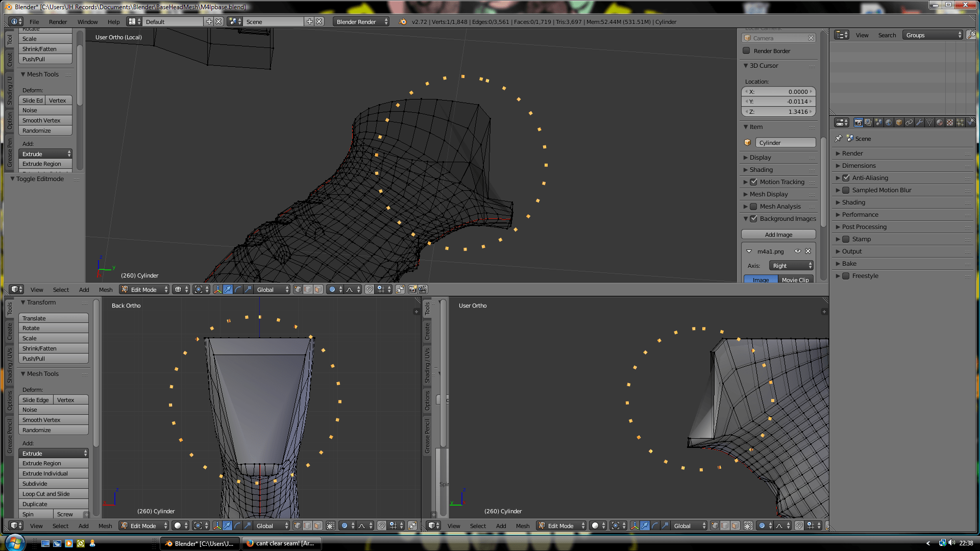The width and height of the screenshot is (980, 551).
Task: Click the Add Image button
Action: coord(778,234)
